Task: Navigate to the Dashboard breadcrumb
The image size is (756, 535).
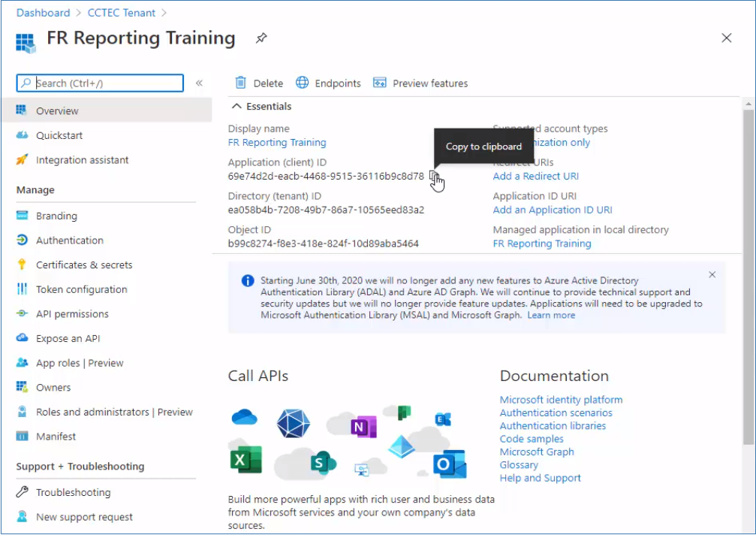Action: 43,13
